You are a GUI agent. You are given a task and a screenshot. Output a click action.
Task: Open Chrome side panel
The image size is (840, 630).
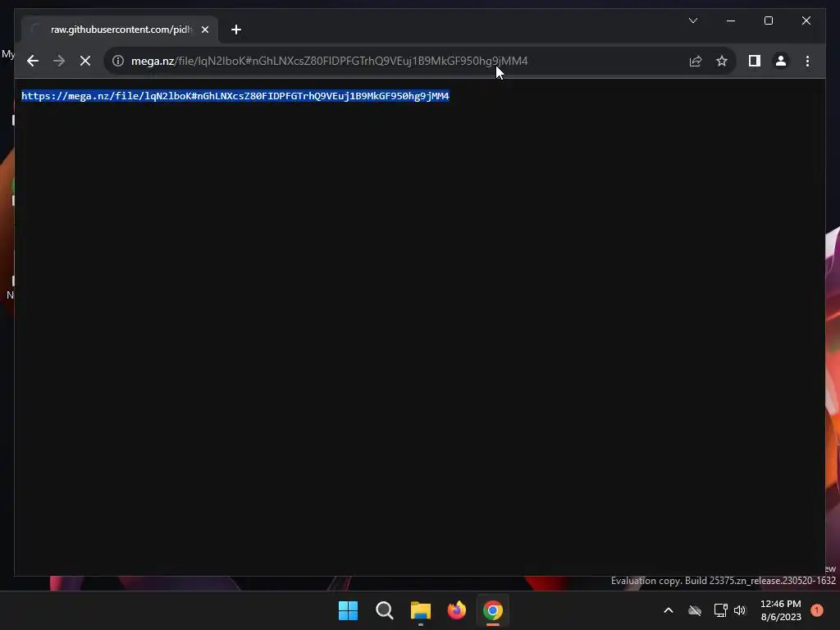[755, 61]
